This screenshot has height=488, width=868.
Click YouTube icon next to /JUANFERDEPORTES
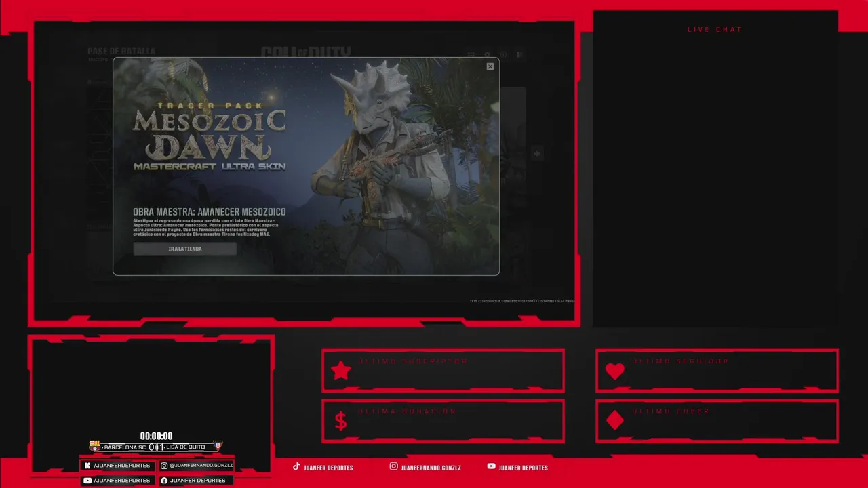tap(87, 481)
